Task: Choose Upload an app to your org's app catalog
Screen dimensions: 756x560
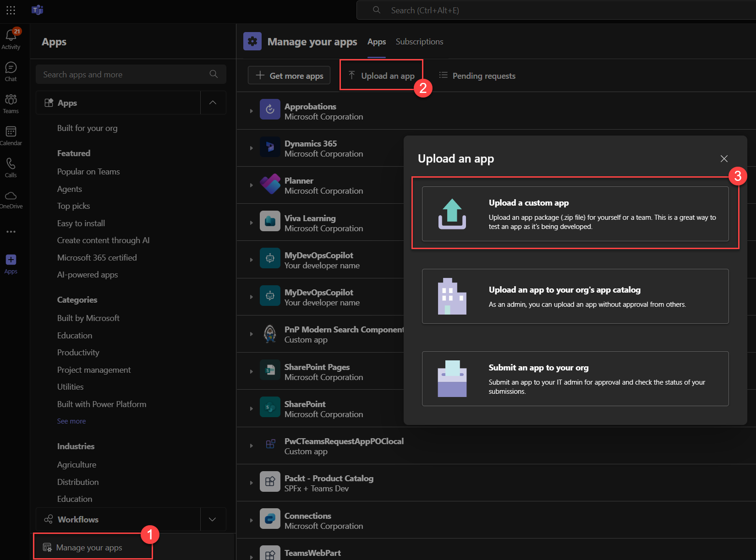Action: (575, 296)
